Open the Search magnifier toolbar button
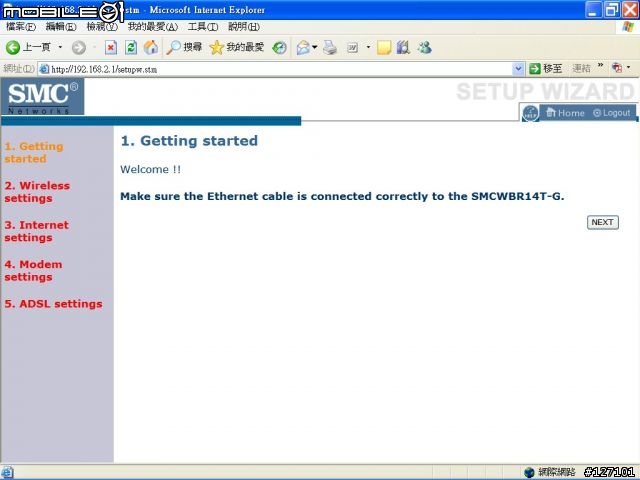This screenshot has width=640, height=480. 184,47
